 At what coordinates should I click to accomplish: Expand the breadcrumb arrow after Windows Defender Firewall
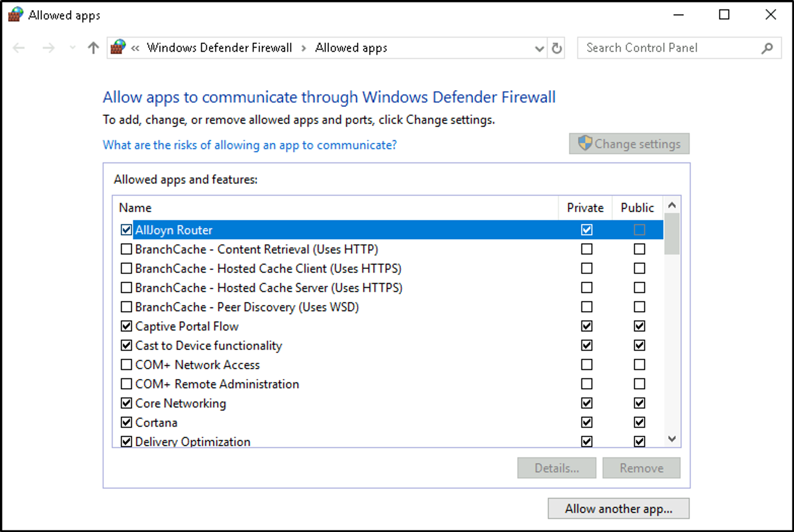point(304,48)
